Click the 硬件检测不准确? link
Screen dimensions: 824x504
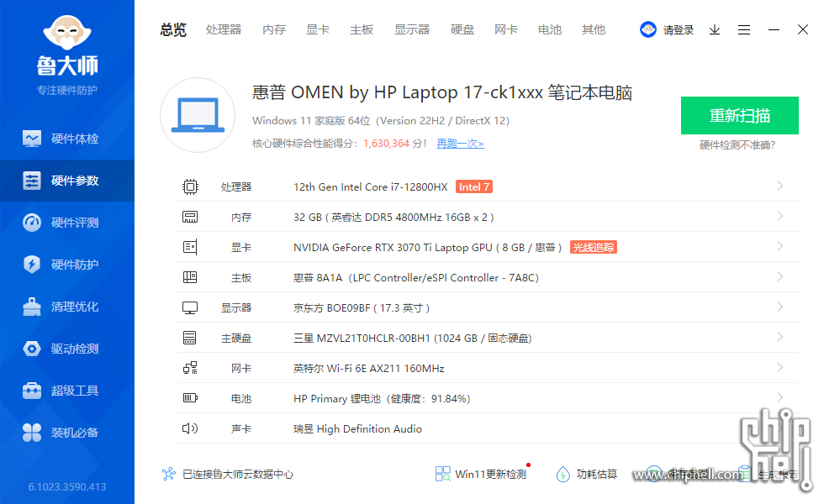(x=737, y=144)
